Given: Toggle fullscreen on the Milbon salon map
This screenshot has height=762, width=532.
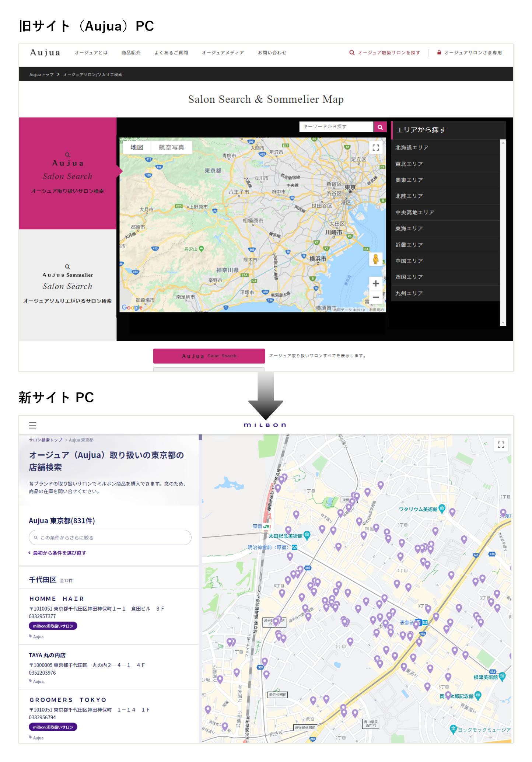Looking at the screenshot, I should coord(501,445).
